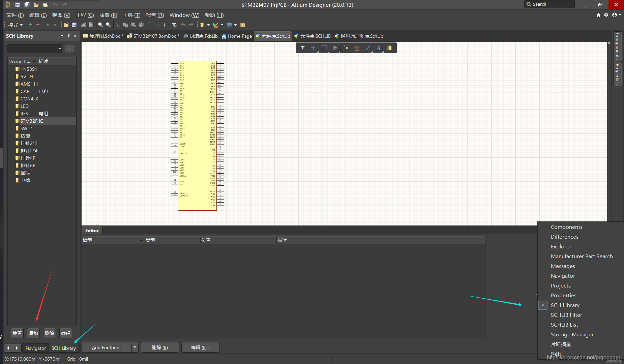Enable the Properties panel from list
This screenshot has height=364, width=624.
(563, 295)
